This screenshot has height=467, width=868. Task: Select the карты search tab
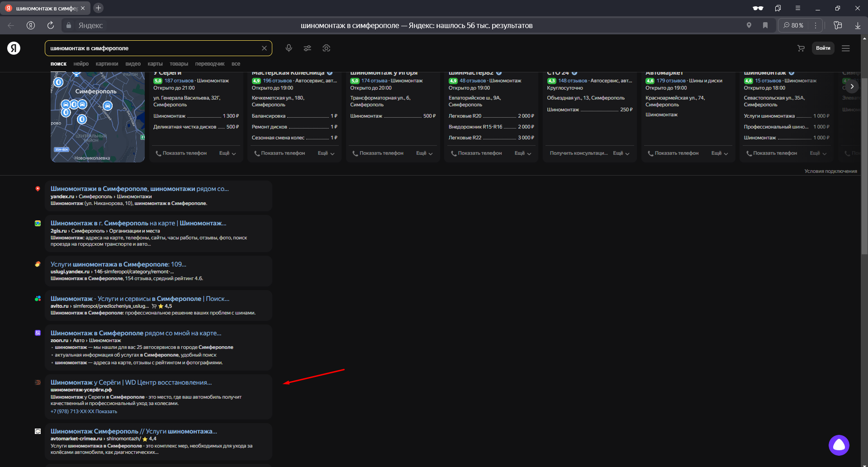click(155, 64)
